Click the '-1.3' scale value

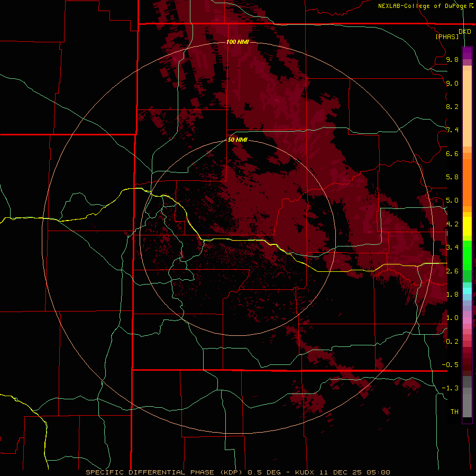point(450,388)
